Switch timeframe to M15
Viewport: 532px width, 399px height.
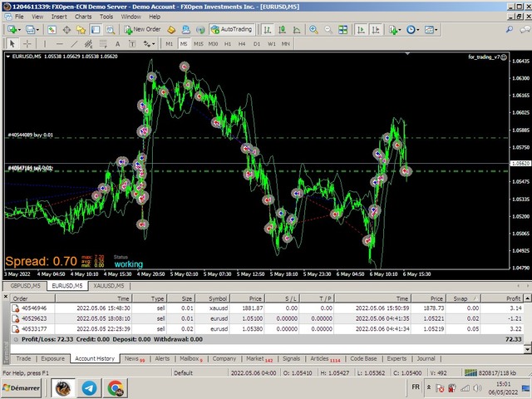click(x=199, y=44)
